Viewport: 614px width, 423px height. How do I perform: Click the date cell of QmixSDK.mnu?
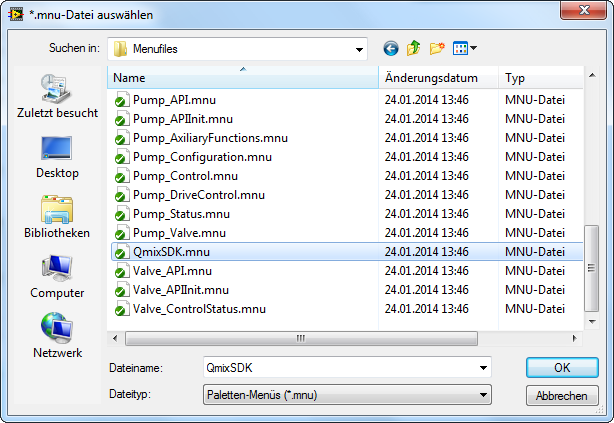coord(426,252)
